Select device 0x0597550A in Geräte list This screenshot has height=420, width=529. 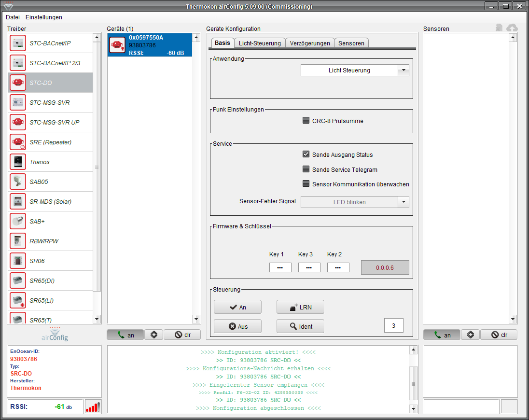pos(150,45)
